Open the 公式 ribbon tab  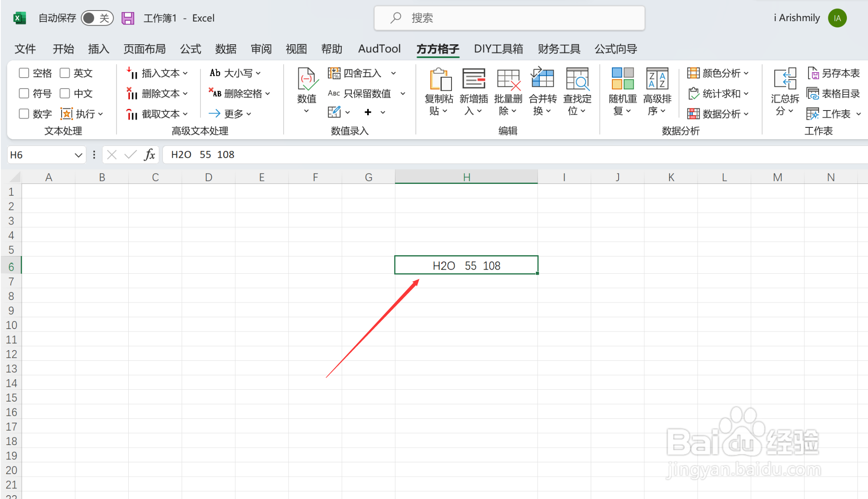pos(190,49)
